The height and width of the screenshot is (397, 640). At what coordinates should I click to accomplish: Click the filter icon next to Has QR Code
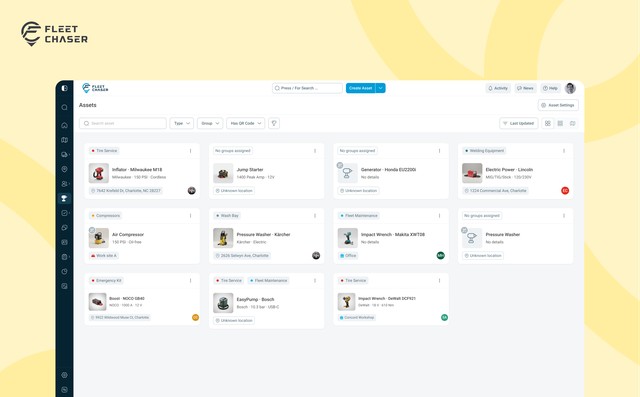pos(274,123)
